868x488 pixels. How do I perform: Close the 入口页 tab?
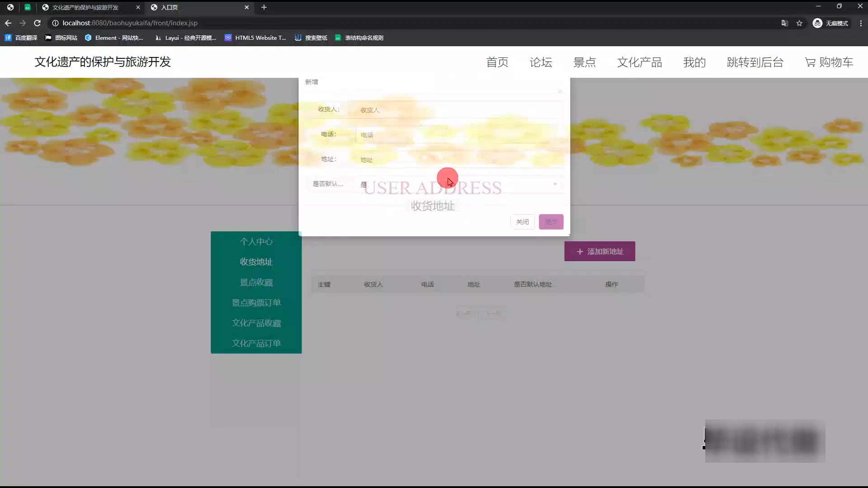pos(246,7)
